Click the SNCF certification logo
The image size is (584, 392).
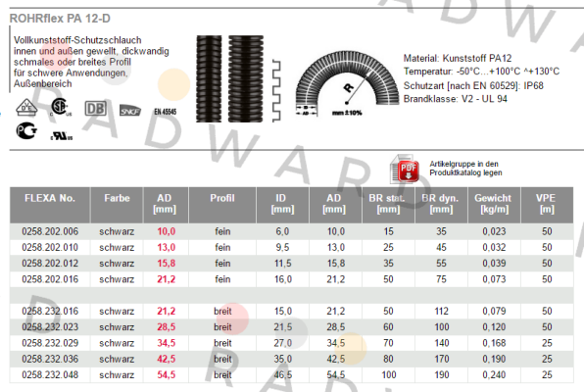click(130, 111)
